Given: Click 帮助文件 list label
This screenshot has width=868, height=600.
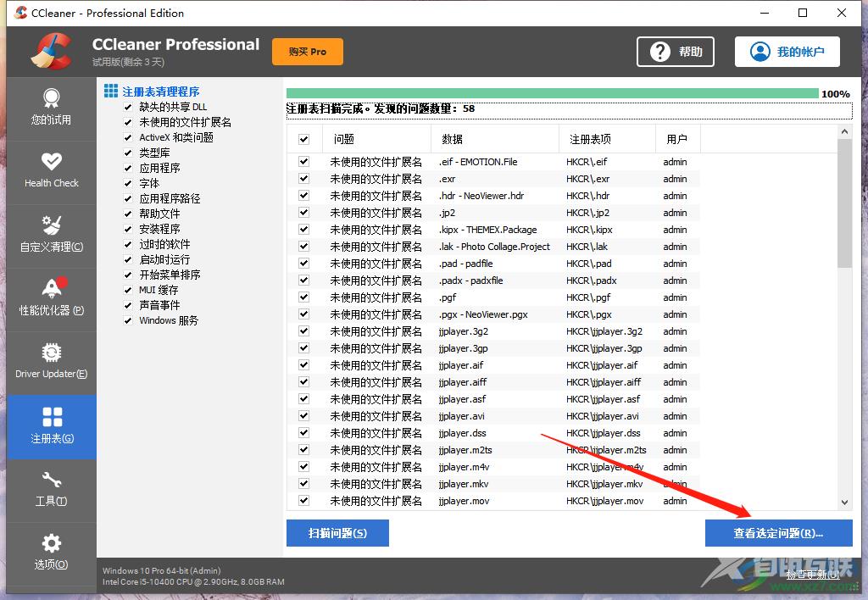Looking at the screenshot, I should (x=159, y=214).
